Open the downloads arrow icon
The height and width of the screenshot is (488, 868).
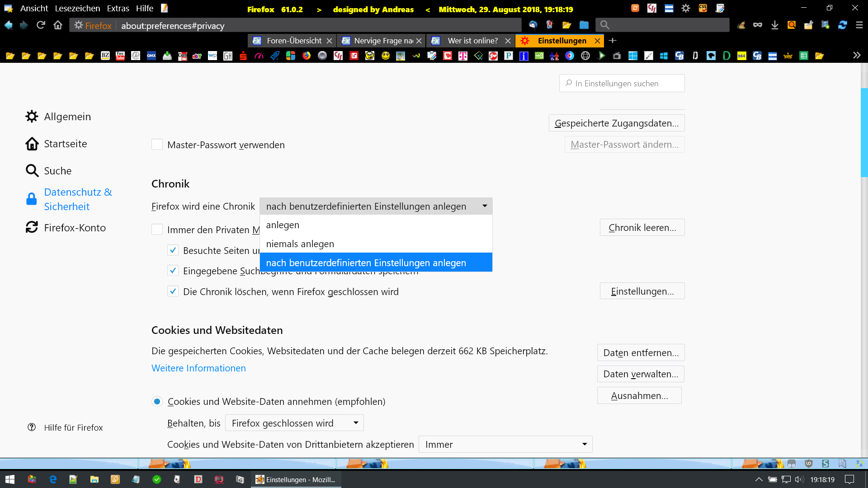click(774, 25)
